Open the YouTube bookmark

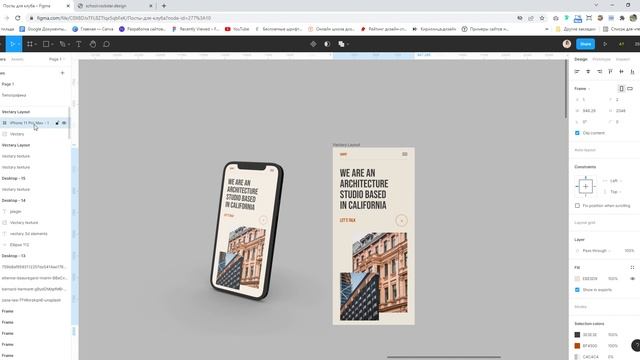[237, 29]
